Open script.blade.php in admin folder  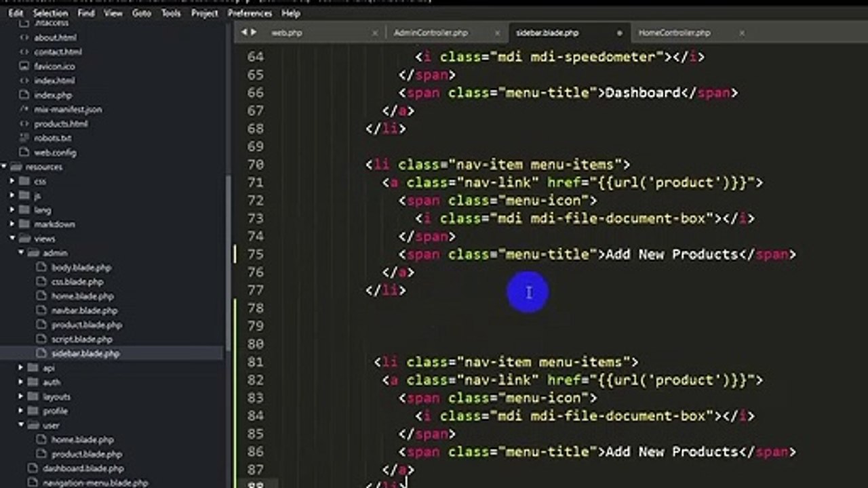pyautogui.click(x=81, y=339)
